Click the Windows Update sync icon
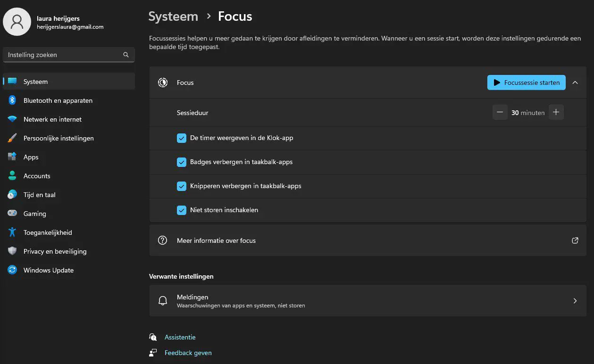This screenshot has width=594, height=364. pyautogui.click(x=12, y=270)
